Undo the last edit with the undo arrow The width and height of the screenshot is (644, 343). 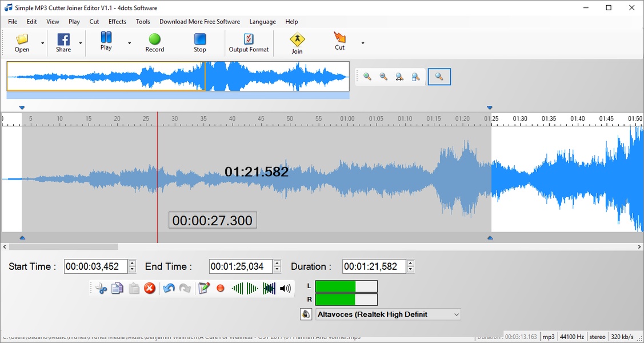[x=169, y=289]
